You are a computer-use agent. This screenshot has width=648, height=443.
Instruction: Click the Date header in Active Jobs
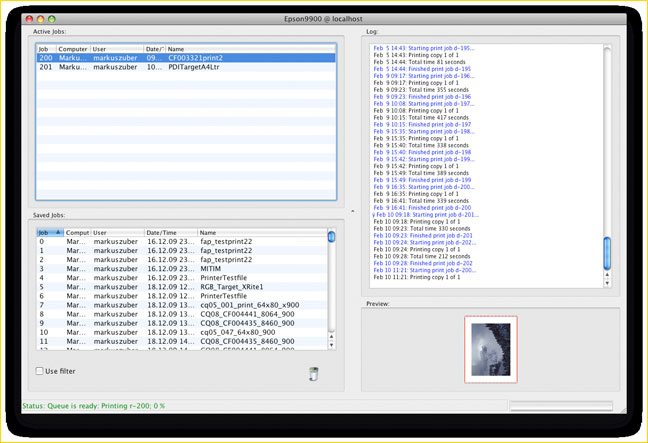coord(155,49)
